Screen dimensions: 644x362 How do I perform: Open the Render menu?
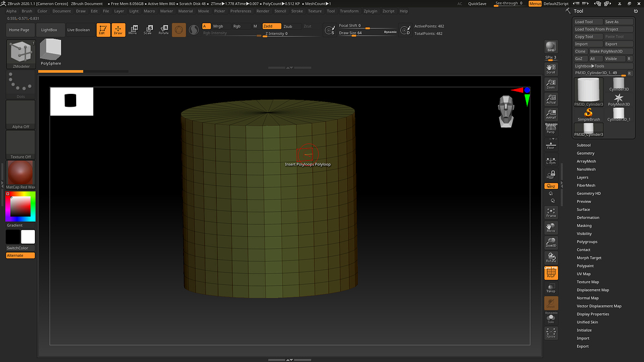coord(263,11)
